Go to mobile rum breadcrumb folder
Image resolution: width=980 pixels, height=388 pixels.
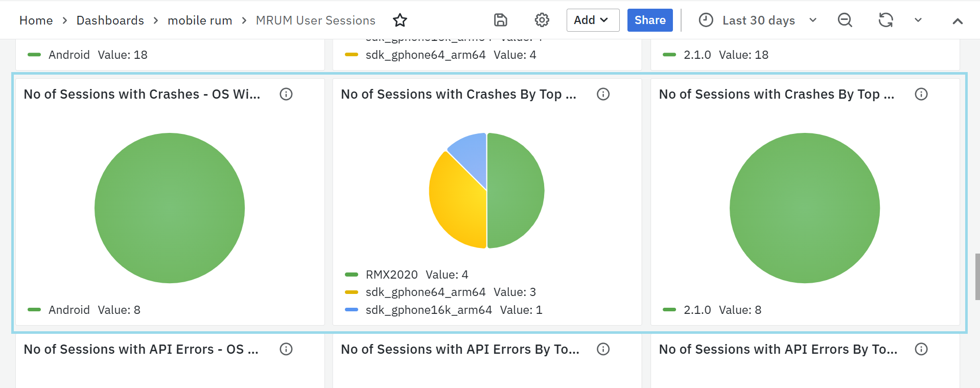click(200, 20)
